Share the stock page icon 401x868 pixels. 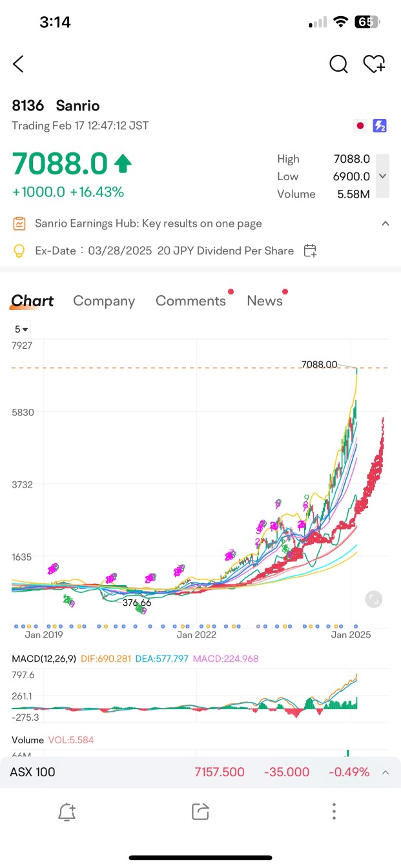click(201, 812)
